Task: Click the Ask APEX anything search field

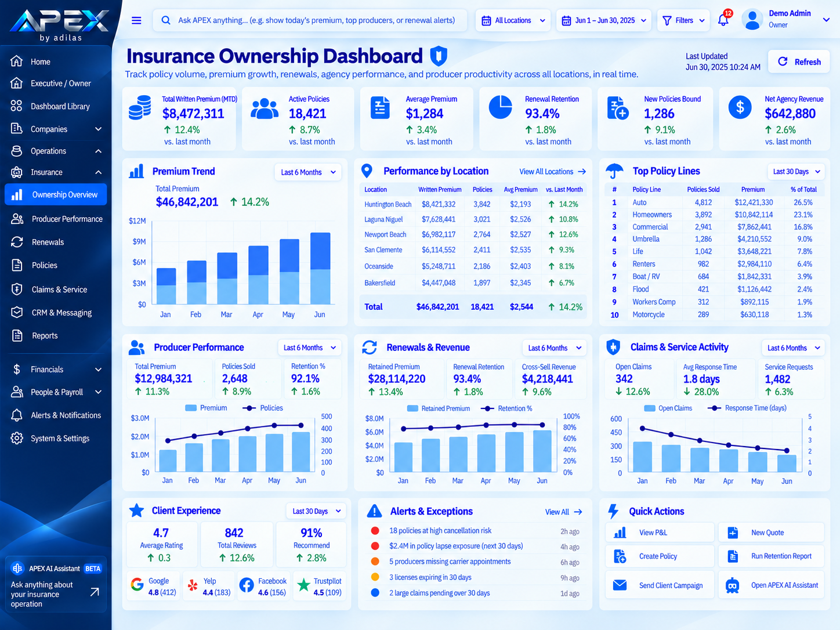Action: (310, 20)
